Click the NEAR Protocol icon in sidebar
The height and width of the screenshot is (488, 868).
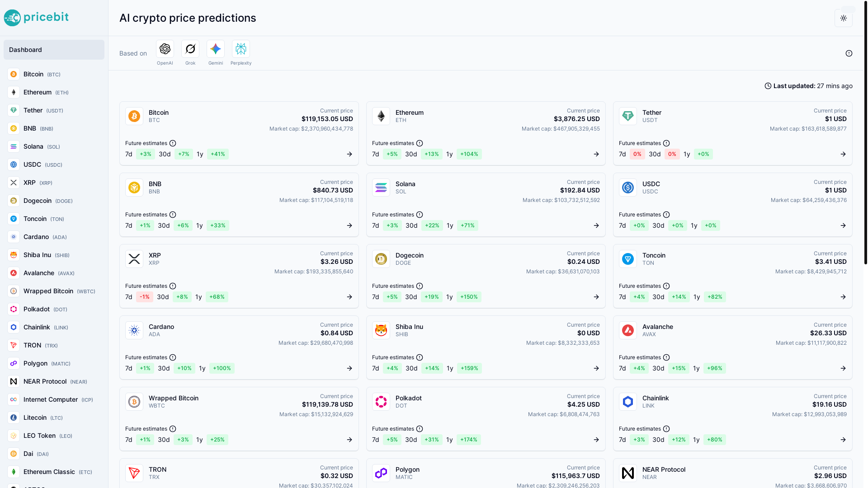point(14,381)
